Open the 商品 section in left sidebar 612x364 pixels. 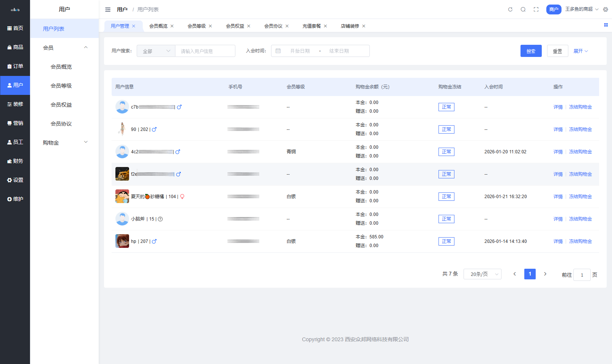coord(15,47)
